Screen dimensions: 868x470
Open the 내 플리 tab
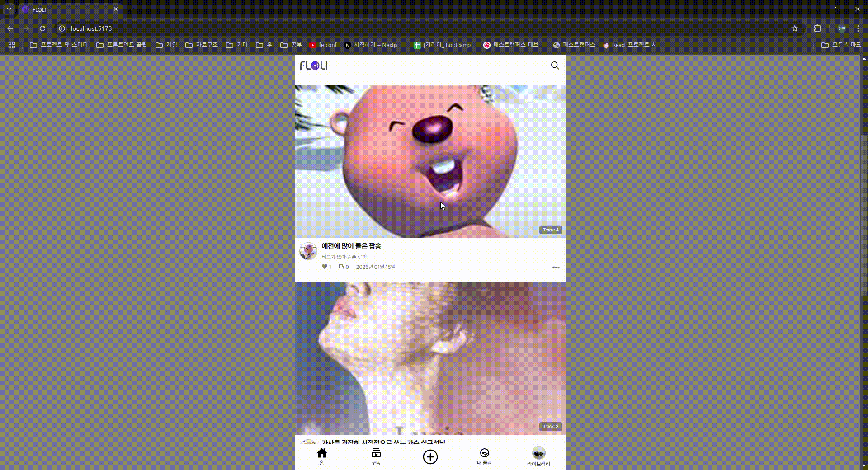pyautogui.click(x=485, y=456)
